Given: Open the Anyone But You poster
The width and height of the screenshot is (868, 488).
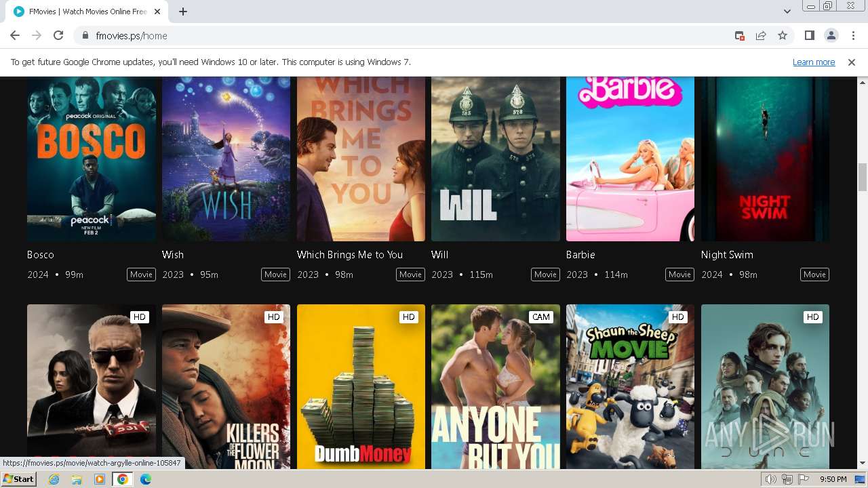Looking at the screenshot, I should click(496, 386).
